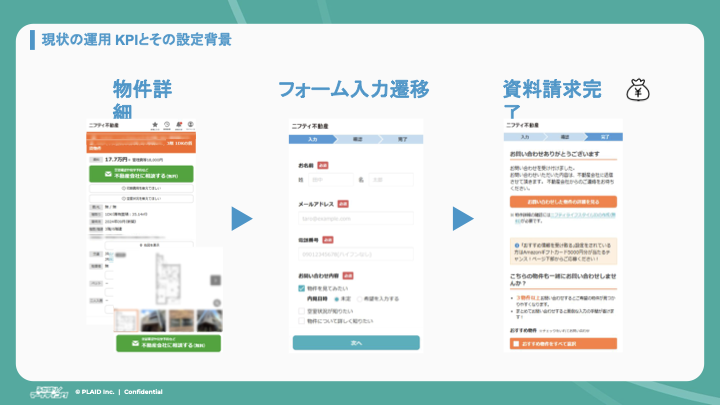Click the 初期費用を教えてほしい button

pos(141,188)
